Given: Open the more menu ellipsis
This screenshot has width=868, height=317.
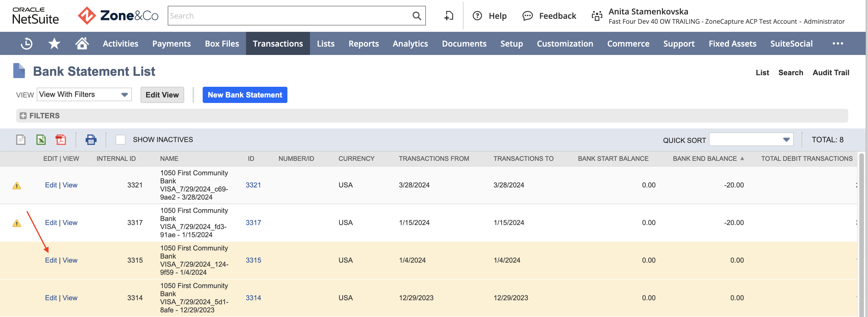Looking at the screenshot, I should coord(838,43).
